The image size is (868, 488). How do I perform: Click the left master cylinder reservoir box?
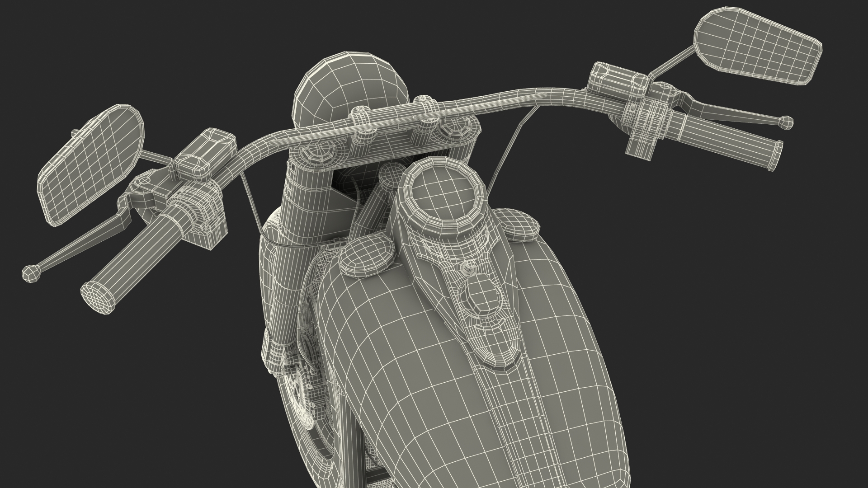coord(206,153)
